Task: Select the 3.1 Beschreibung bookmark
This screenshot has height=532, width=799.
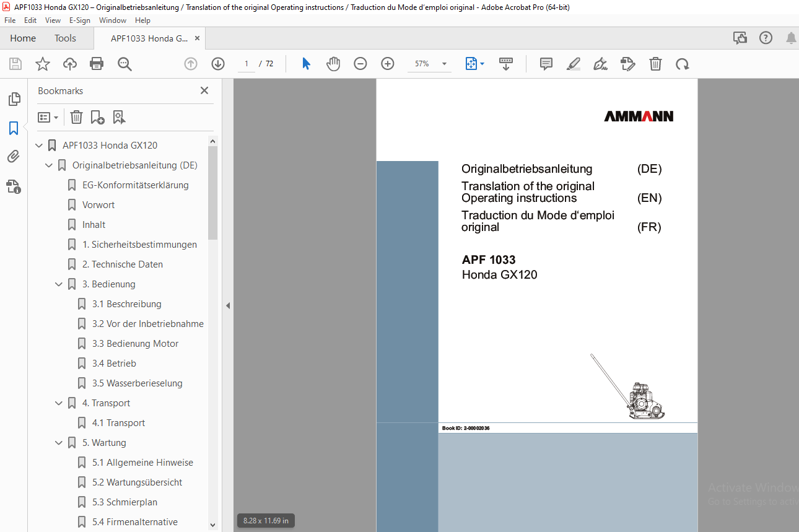Action: pyautogui.click(x=127, y=304)
